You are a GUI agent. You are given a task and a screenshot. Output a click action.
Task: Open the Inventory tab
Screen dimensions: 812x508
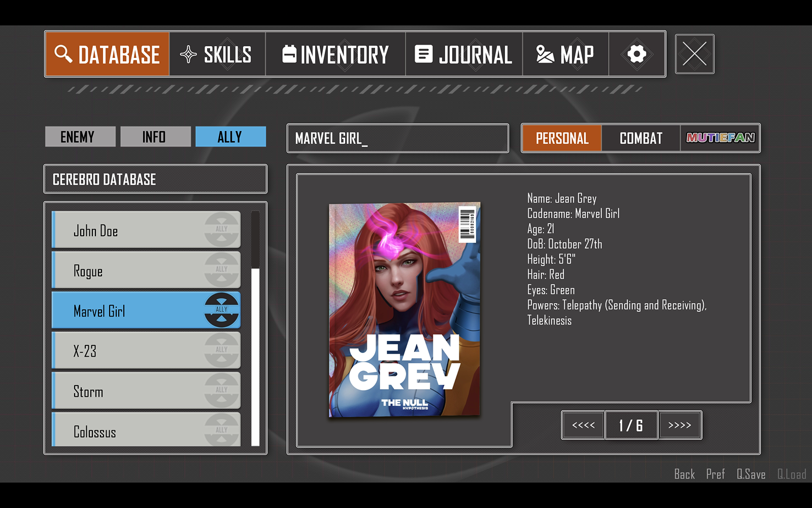click(x=335, y=54)
